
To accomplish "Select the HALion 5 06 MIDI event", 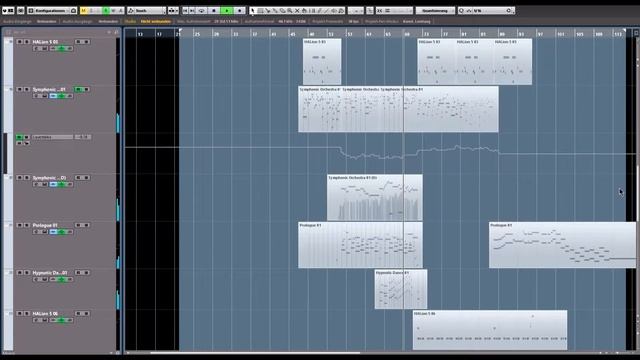I will (x=490, y=330).
